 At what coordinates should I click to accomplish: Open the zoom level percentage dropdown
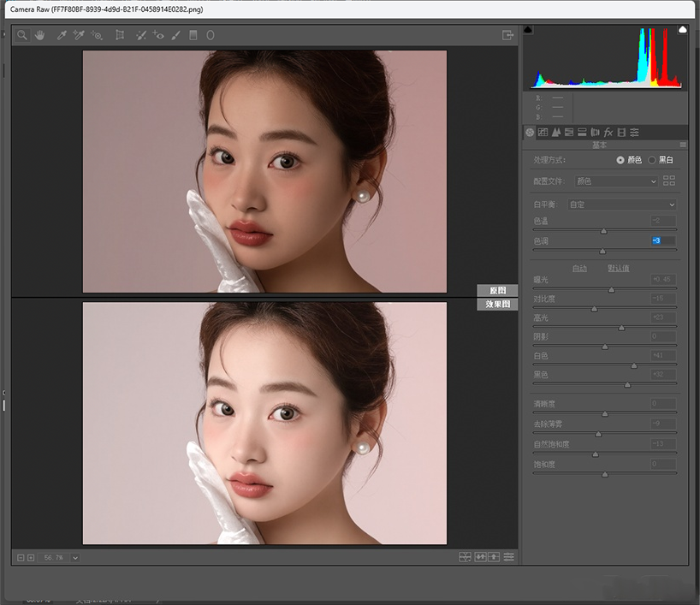(x=75, y=557)
